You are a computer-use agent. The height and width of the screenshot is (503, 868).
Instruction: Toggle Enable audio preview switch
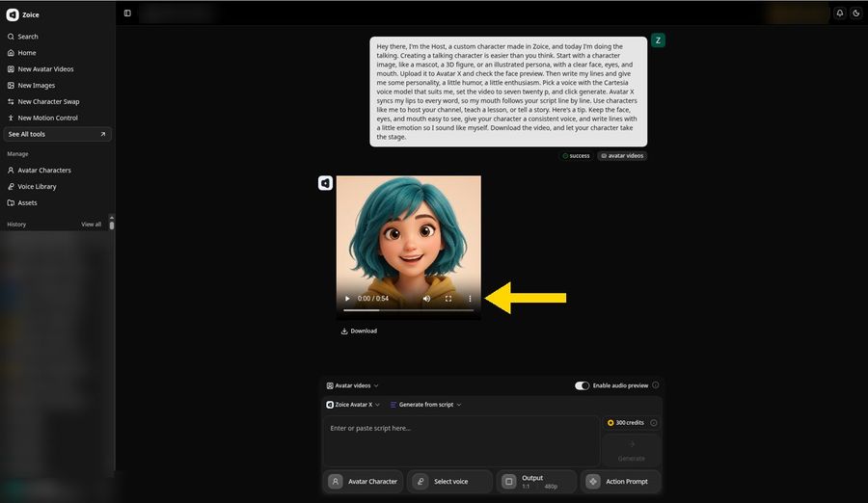point(582,385)
